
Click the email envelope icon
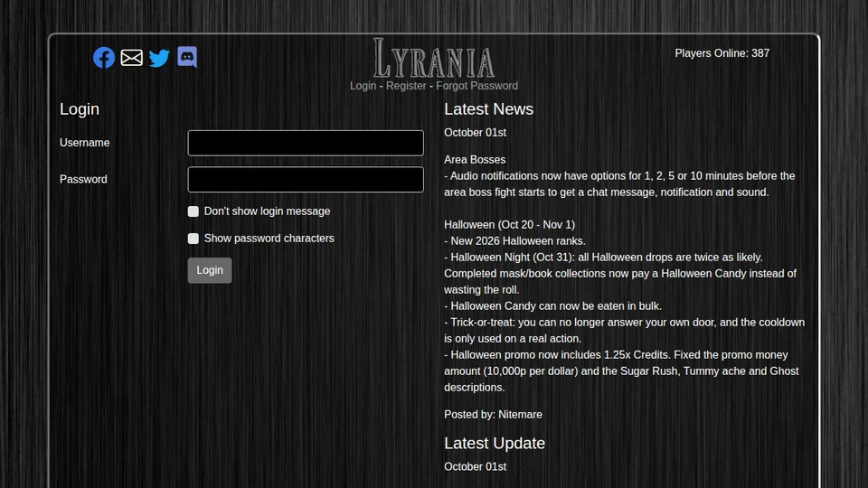[x=132, y=58]
